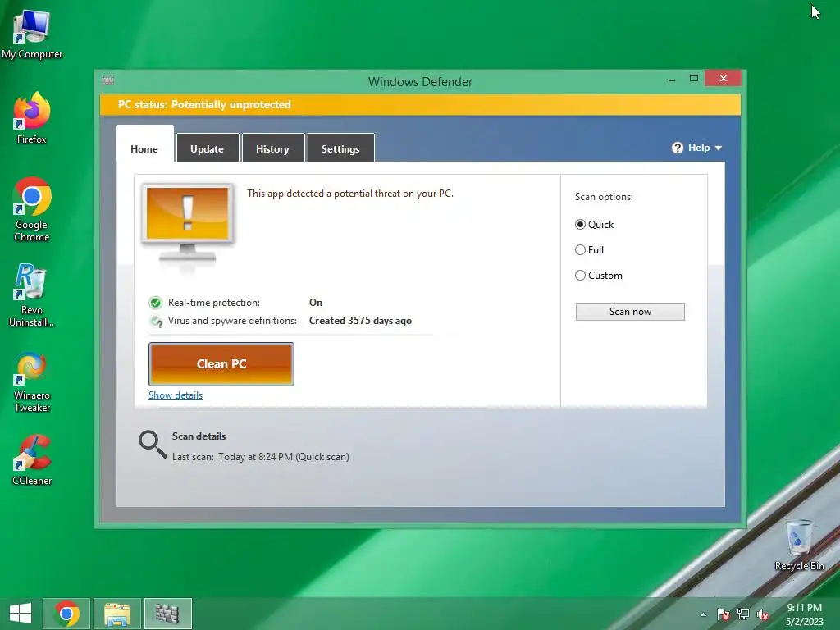Click the Scan details magnifier icon
The width and height of the screenshot is (840, 630).
click(x=153, y=445)
